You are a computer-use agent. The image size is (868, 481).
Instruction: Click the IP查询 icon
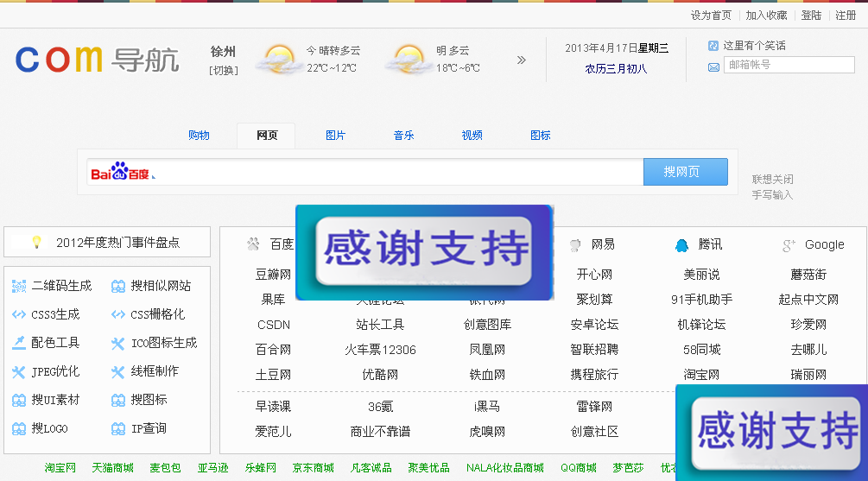pyautogui.click(x=118, y=429)
